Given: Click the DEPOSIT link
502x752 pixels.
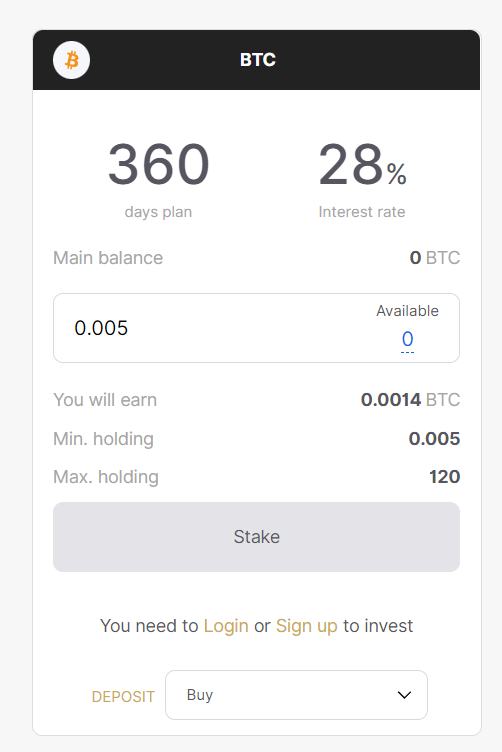Looking at the screenshot, I should tap(123, 696).
